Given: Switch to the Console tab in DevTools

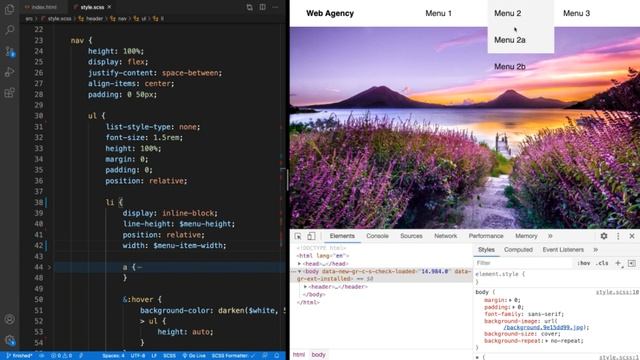Looking at the screenshot, I should tap(377, 236).
